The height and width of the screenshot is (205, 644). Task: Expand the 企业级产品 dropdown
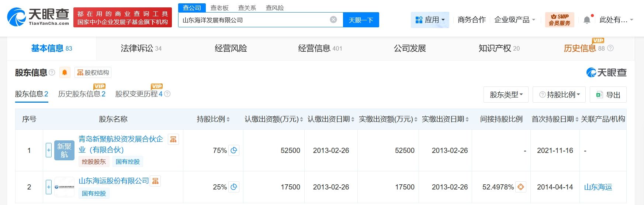pos(515,20)
